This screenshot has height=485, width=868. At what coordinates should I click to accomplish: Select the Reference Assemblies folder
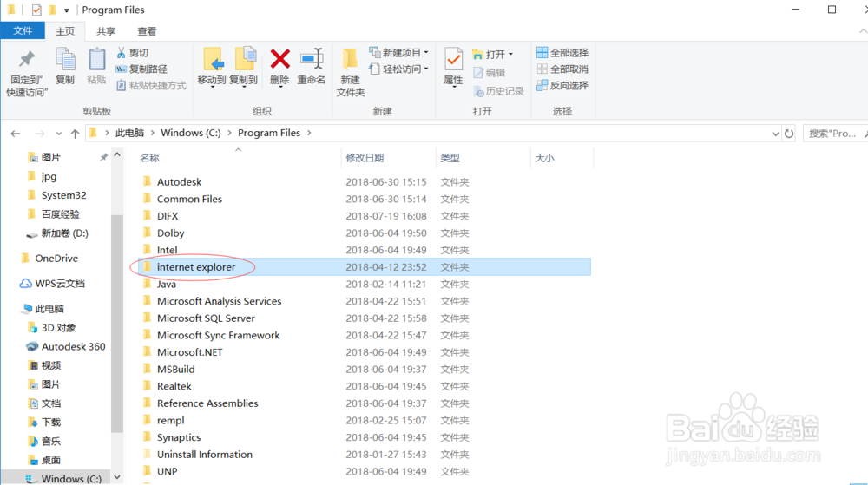pos(365,403)
